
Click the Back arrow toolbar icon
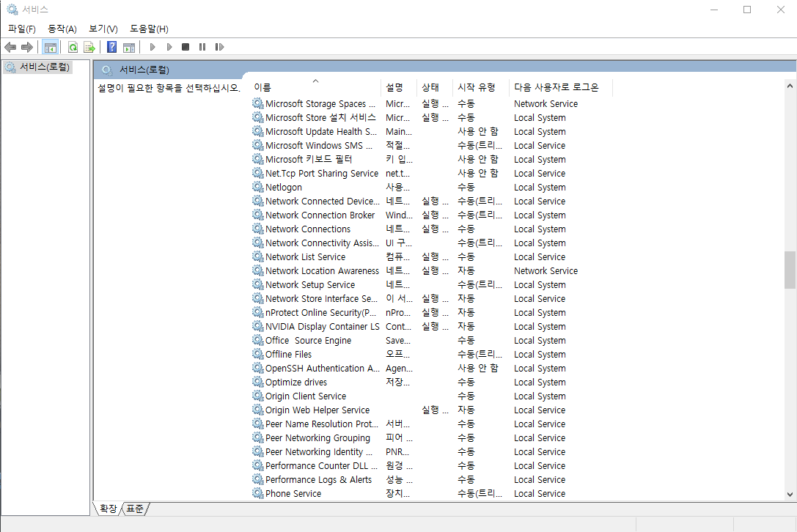click(x=10, y=47)
